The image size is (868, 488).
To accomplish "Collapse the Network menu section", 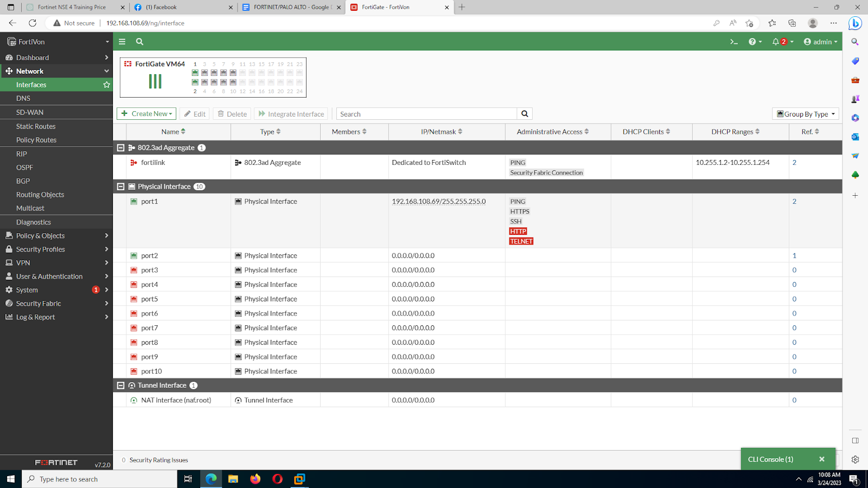I will (56, 71).
